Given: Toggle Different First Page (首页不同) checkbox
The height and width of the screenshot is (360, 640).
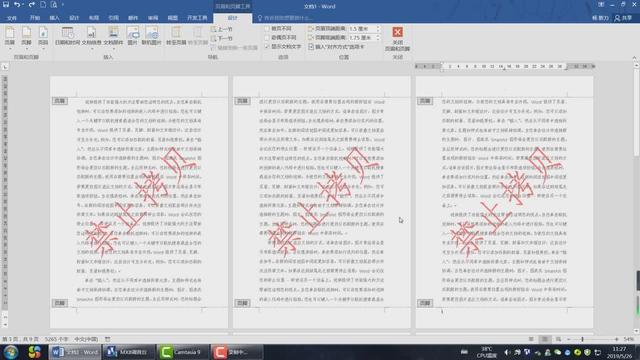Looking at the screenshot, I should click(267, 29).
